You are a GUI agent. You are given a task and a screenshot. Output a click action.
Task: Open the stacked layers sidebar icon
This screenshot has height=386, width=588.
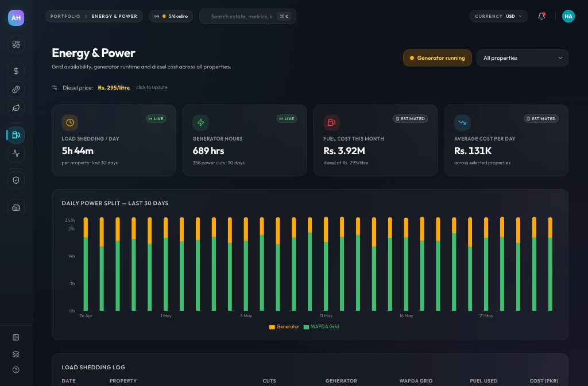tap(16, 354)
